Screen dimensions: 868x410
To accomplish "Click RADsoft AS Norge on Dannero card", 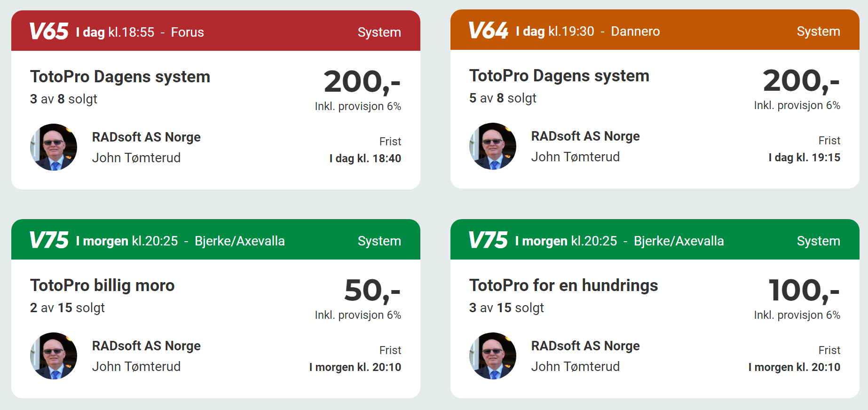I will pyautogui.click(x=585, y=136).
